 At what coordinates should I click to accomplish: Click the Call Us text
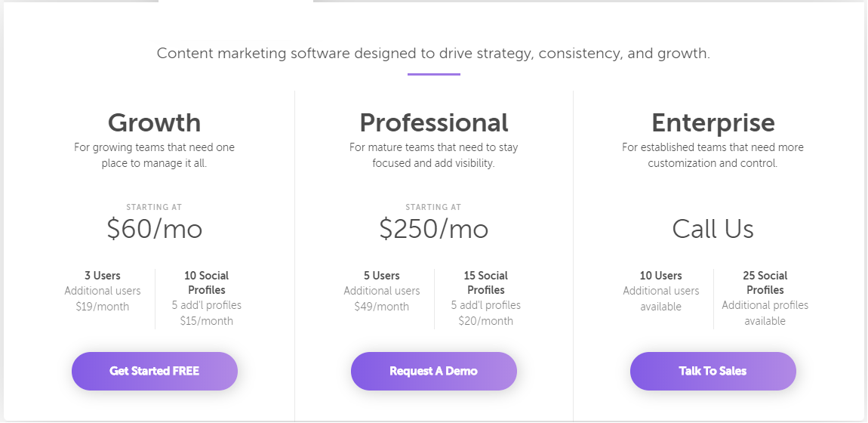click(713, 229)
